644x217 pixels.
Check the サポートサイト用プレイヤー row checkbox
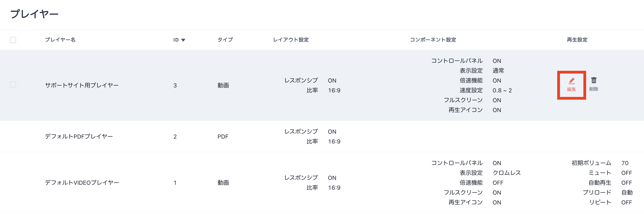[x=13, y=84]
